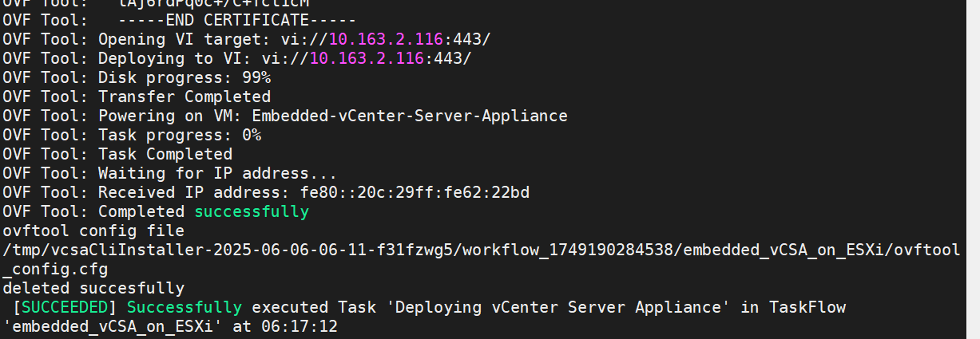Click the Embedded-vCenter-Server-Appliance VM name
Screen dimensions: 980x339
pos(410,116)
